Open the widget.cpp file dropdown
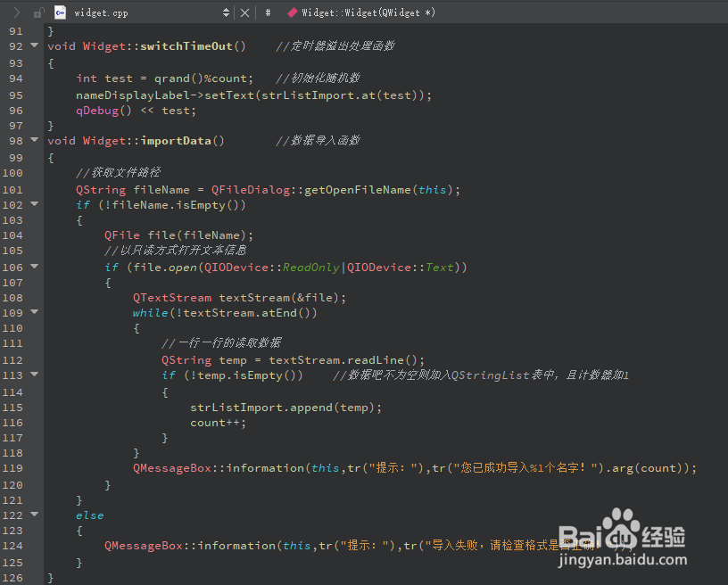This screenshot has width=728, height=585. (x=226, y=12)
